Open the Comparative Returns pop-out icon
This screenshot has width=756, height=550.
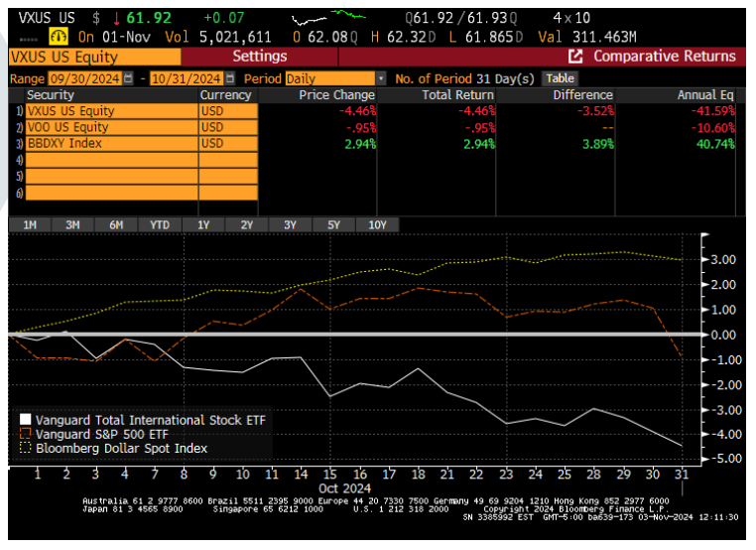tap(575, 57)
